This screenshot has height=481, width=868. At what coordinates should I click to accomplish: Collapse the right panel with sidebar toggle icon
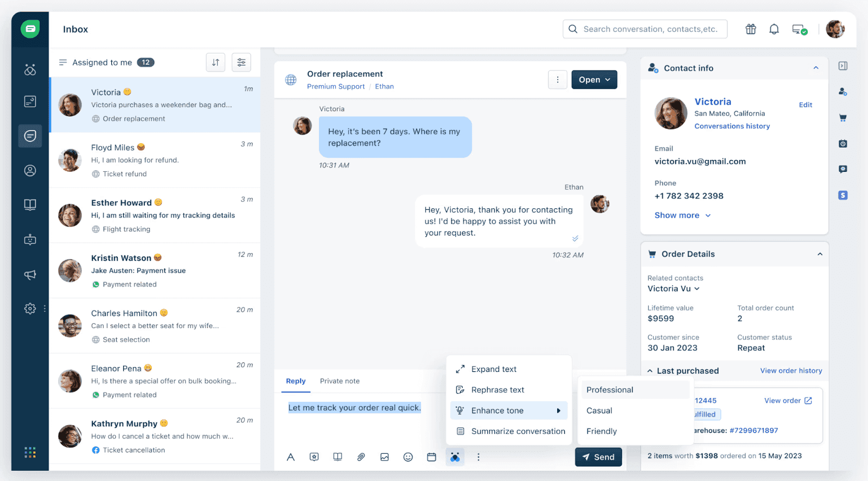(843, 66)
